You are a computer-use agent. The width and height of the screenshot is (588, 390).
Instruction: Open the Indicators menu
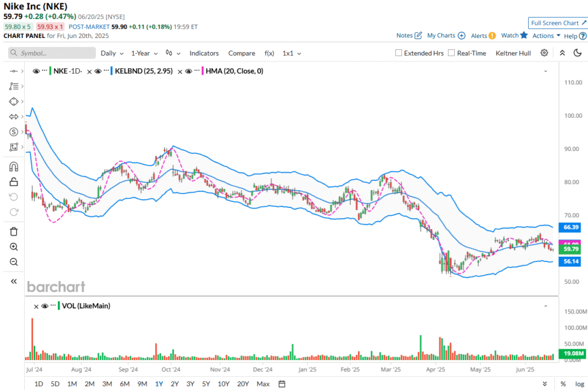(204, 53)
